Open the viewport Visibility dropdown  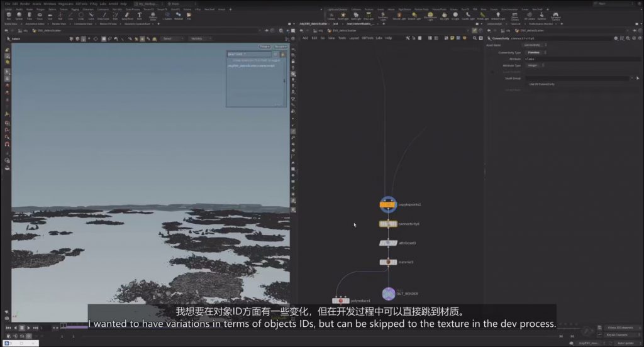[201, 38]
